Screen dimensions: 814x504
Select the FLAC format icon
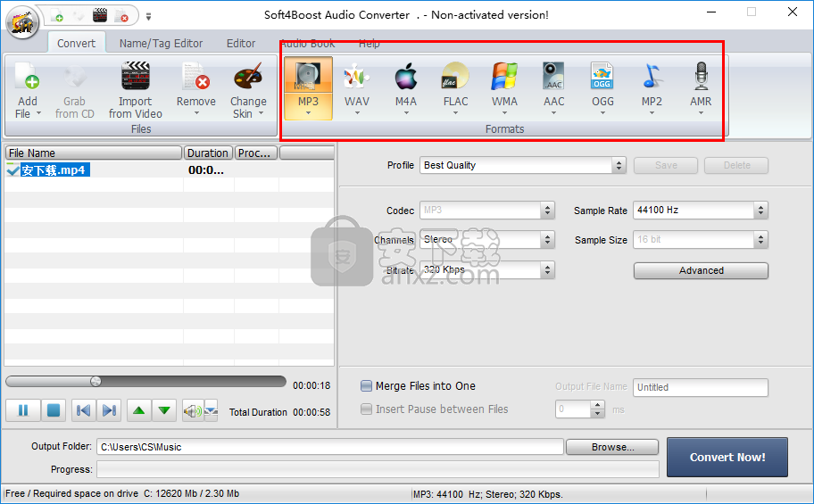tap(455, 77)
